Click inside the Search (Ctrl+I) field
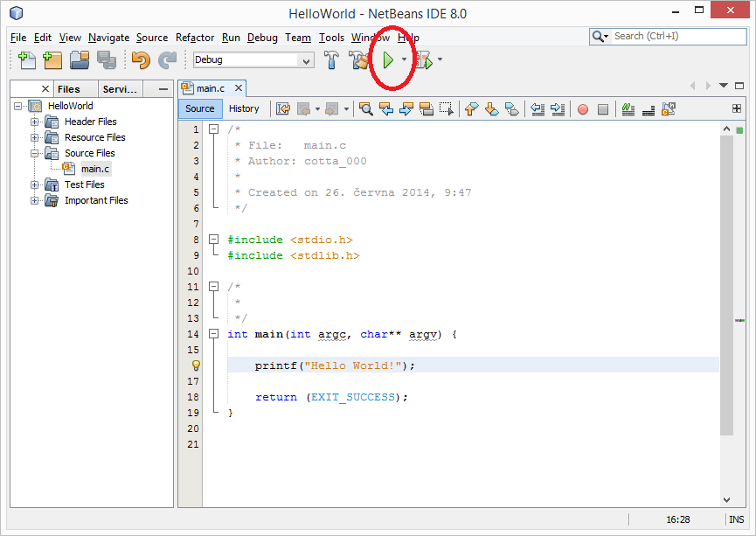756x536 pixels. (673, 36)
